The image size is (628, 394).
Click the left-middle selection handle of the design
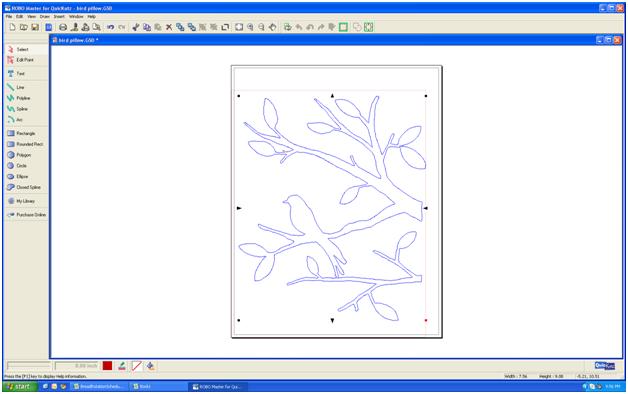click(x=239, y=208)
